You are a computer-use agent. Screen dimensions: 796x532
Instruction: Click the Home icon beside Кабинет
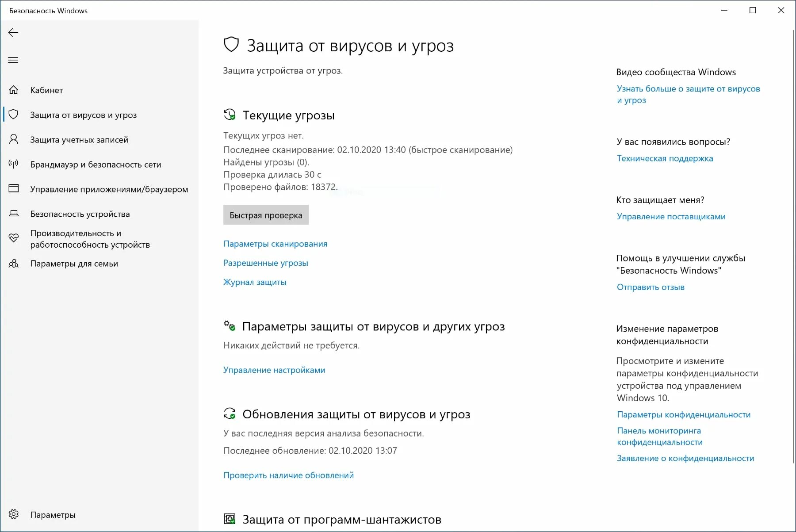(x=14, y=90)
